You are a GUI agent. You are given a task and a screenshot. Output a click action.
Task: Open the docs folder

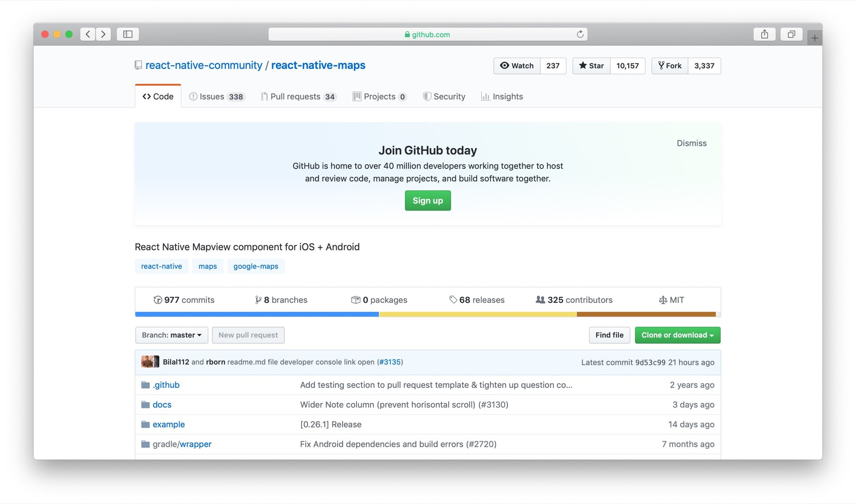pyautogui.click(x=162, y=405)
